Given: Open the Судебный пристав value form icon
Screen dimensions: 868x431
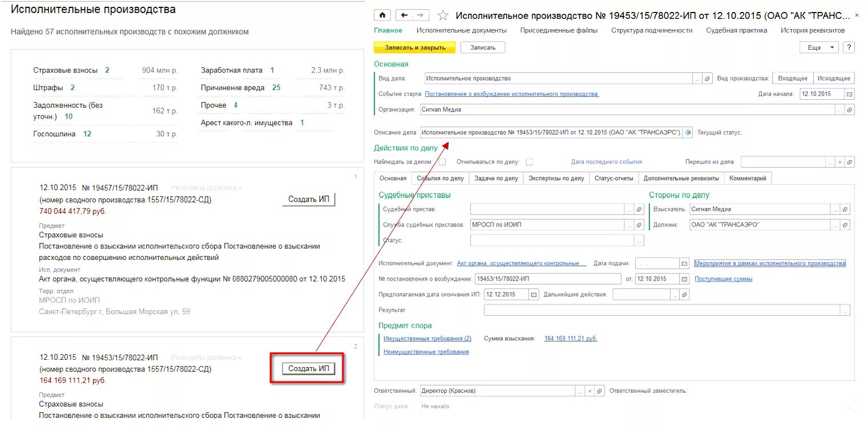Looking at the screenshot, I should (x=639, y=209).
